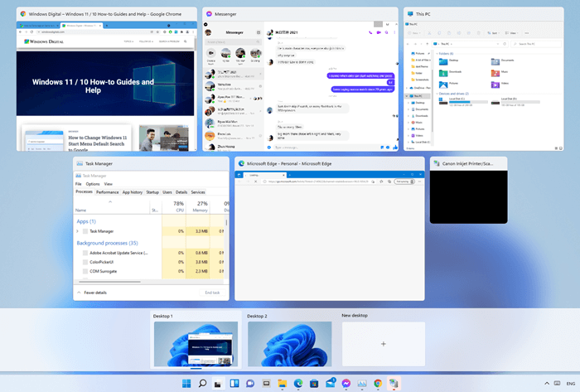Start video call icon in Messenger preview
The image size is (580, 392).
379,32
